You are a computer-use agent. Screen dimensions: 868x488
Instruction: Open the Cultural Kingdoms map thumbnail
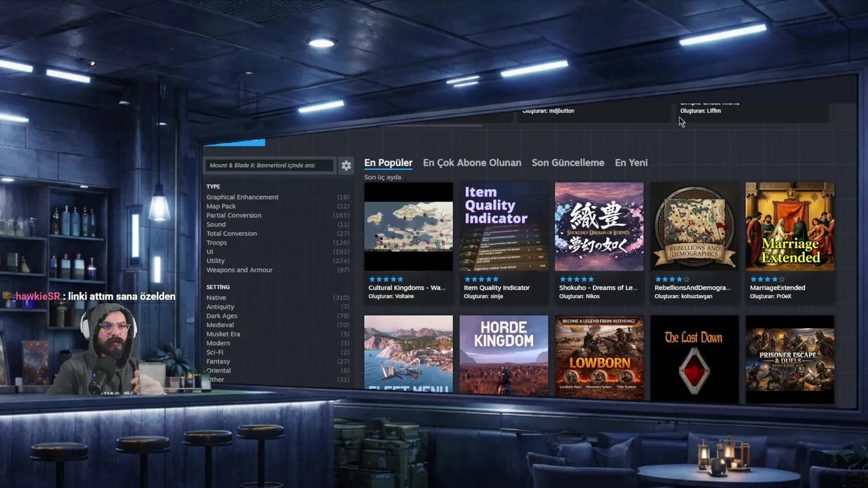click(408, 226)
